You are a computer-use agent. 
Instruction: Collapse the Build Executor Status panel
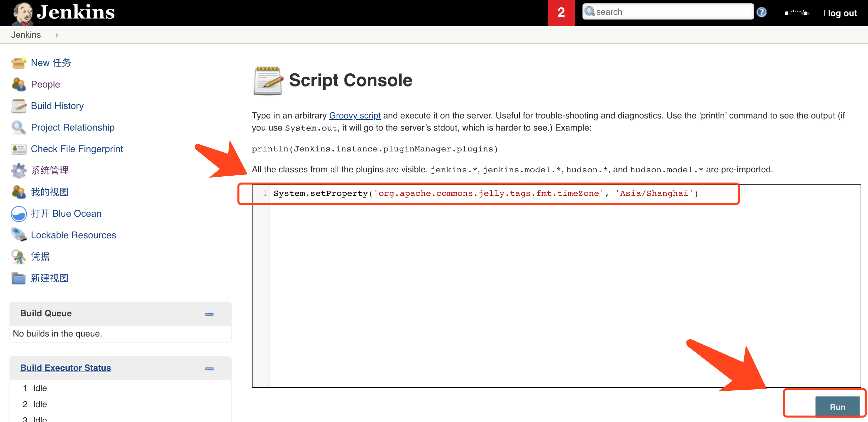click(209, 369)
